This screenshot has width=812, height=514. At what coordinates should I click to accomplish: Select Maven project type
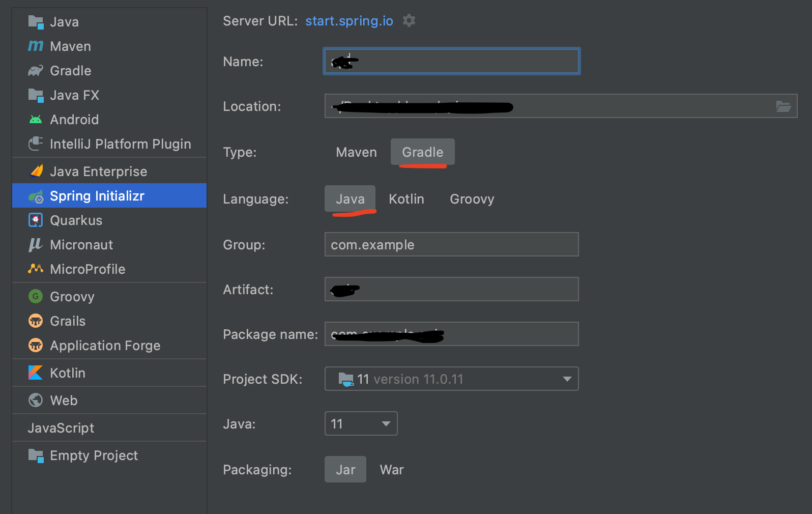pos(357,152)
